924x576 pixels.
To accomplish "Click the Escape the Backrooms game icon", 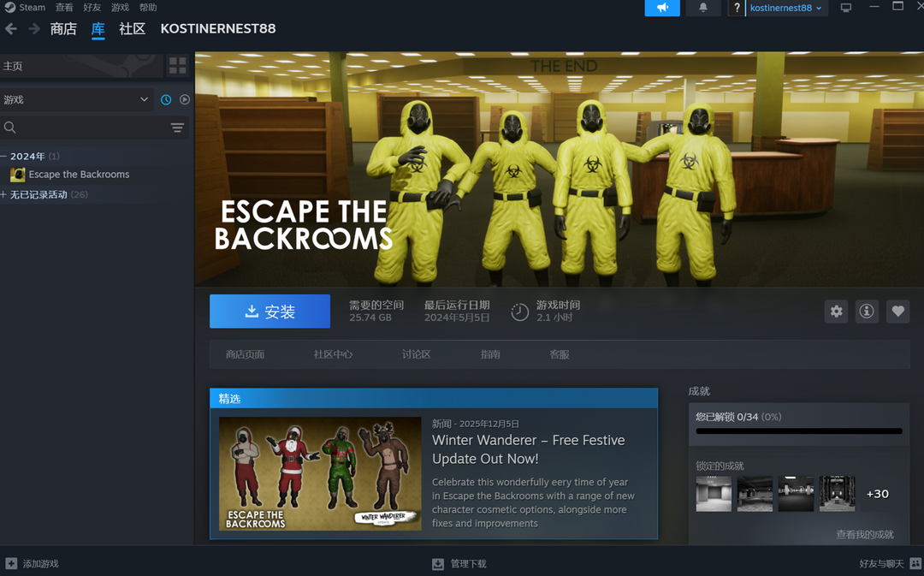I will point(18,175).
